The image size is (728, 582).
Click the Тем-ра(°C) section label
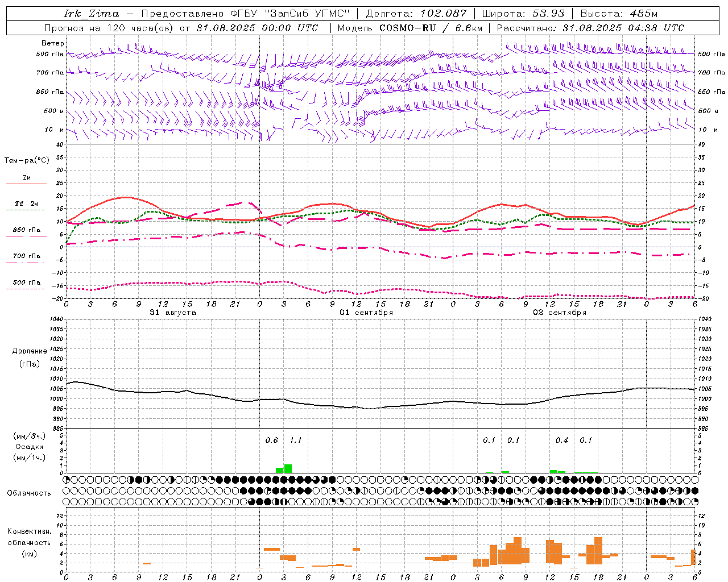tap(27, 161)
